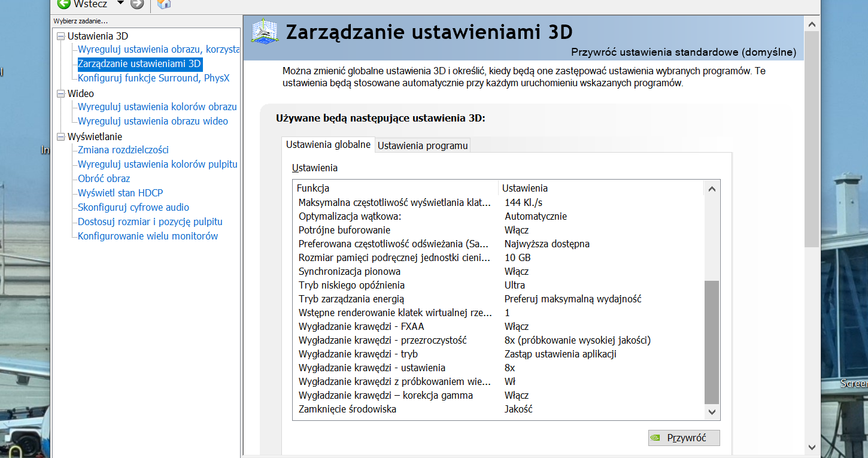Open Wyreguluj ustawienia obrazu, korzystając link
868x458 pixels.
coord(159,49)
